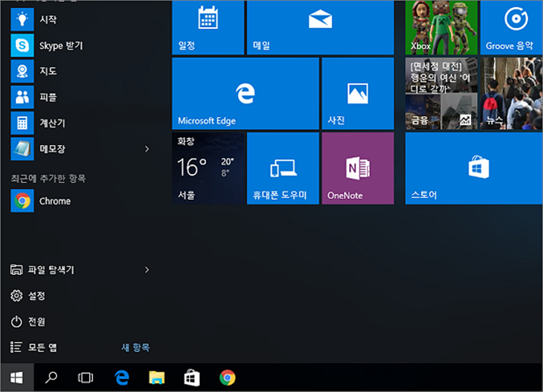Viewport: 543px width, 392px height.
Task: Click the Chrome label in recently added
Action: click(x=55, y=201)
